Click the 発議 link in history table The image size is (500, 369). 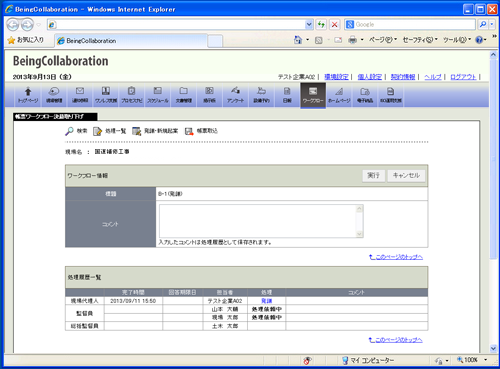266,301
